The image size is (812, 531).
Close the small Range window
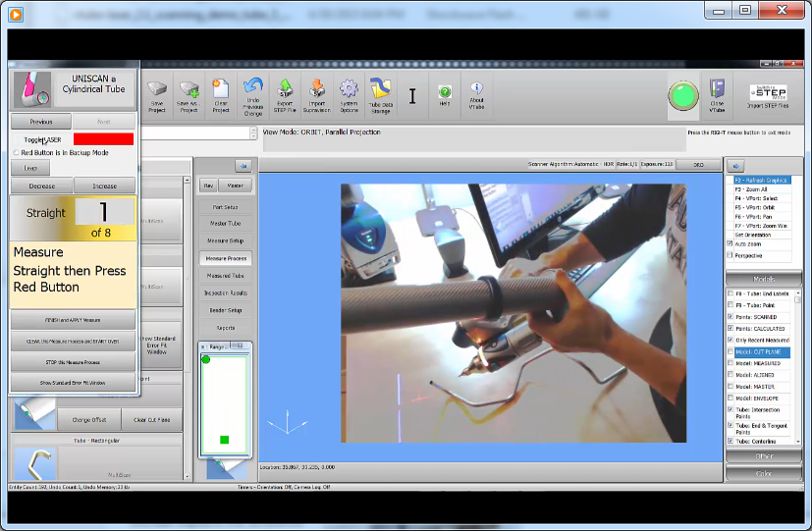tap(241, 345)
